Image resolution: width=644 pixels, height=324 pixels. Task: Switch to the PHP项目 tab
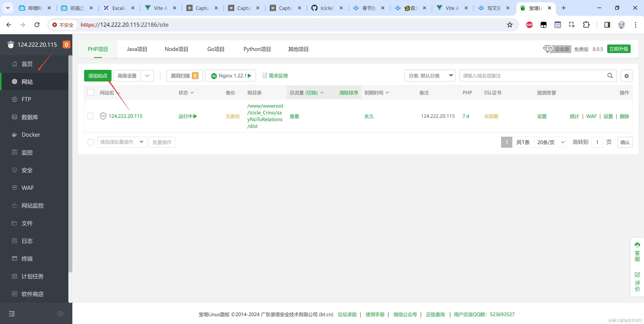point(98,49)
